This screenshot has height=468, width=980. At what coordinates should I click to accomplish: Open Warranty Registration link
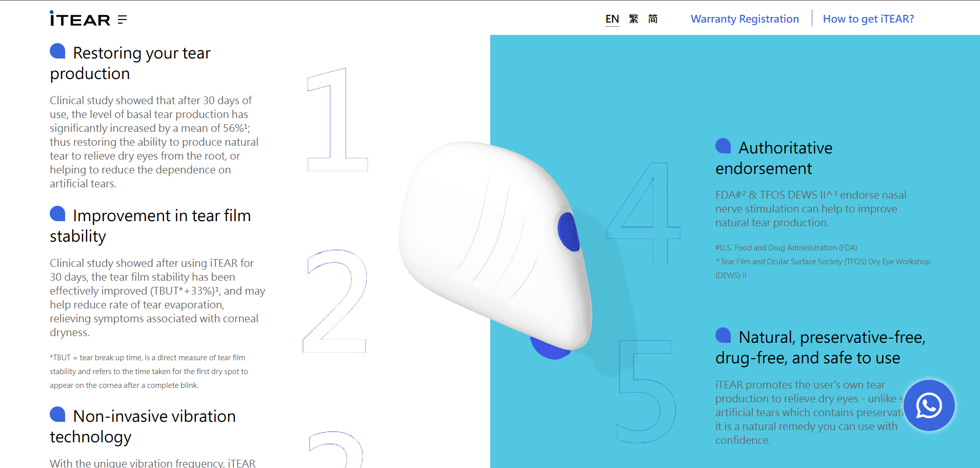(745, 19)
